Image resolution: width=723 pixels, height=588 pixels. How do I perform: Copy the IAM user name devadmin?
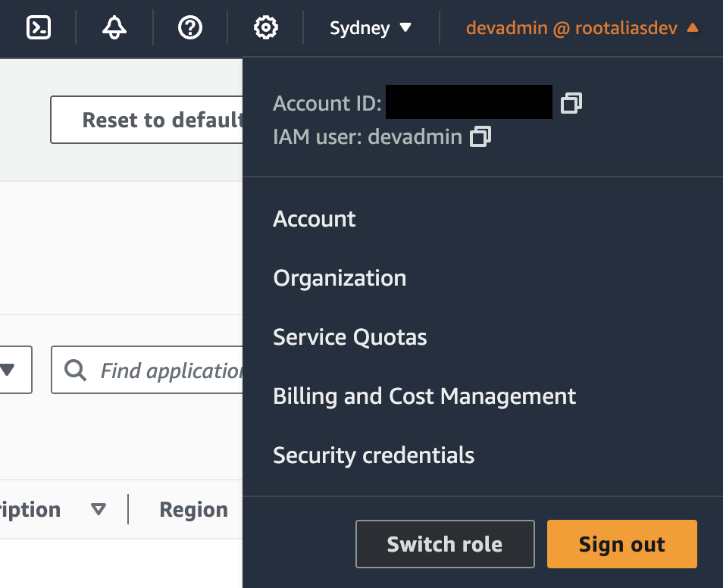click(480, 137)
